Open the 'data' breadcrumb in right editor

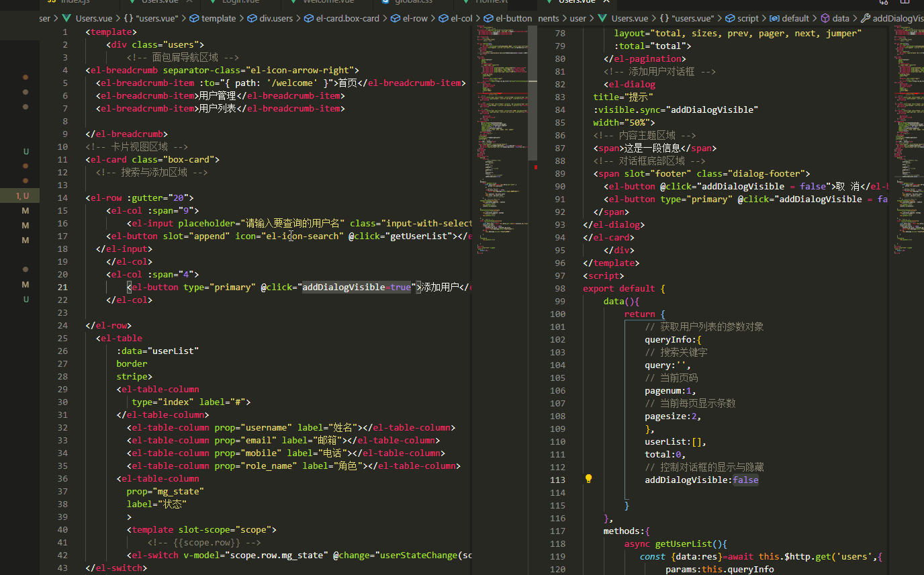835,19
